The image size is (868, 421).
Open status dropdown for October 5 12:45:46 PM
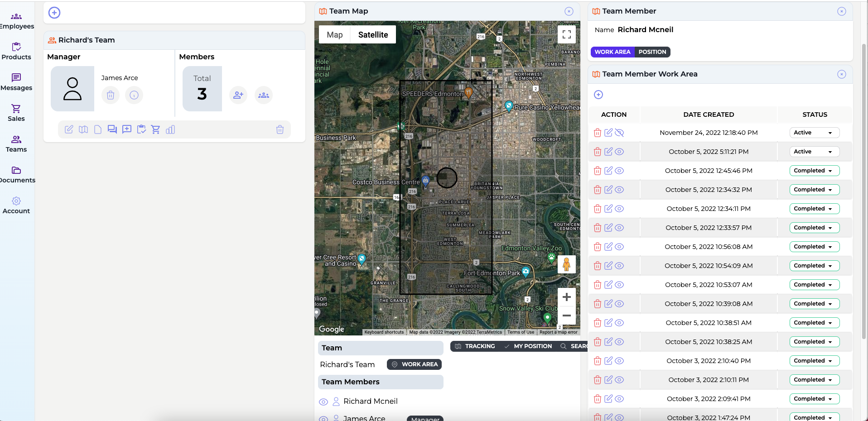[815, 171]
